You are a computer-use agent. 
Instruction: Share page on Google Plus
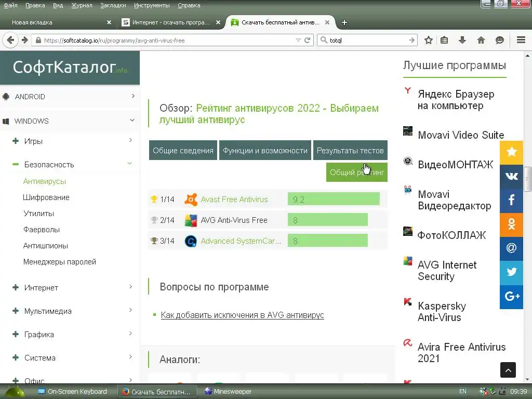click(511, 297)
